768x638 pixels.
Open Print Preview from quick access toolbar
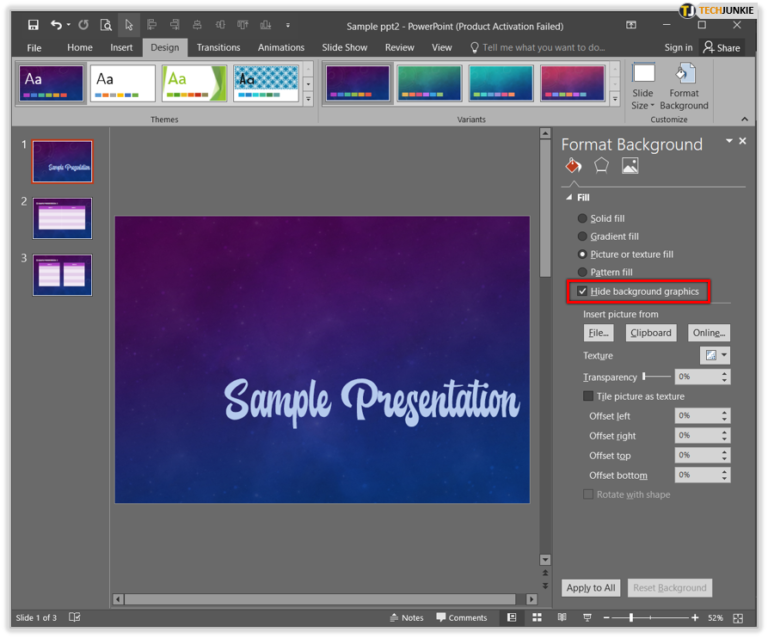point(106,25)
